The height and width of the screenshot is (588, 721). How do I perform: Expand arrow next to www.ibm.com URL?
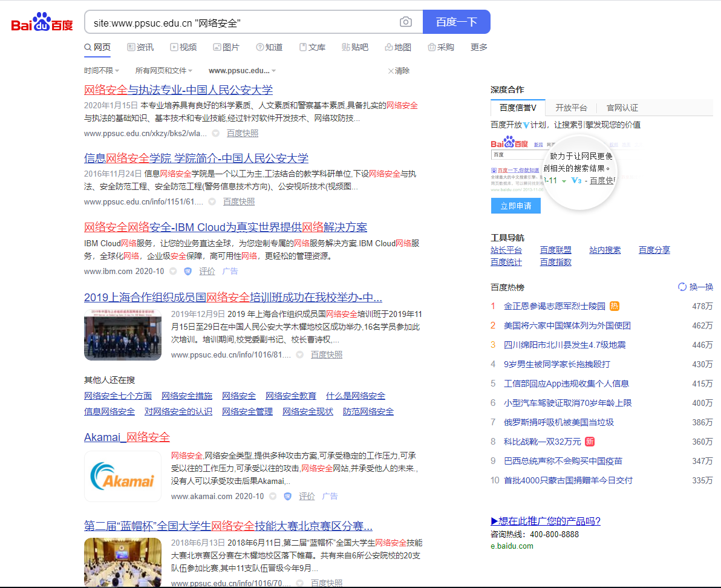[x=173, y=272]
